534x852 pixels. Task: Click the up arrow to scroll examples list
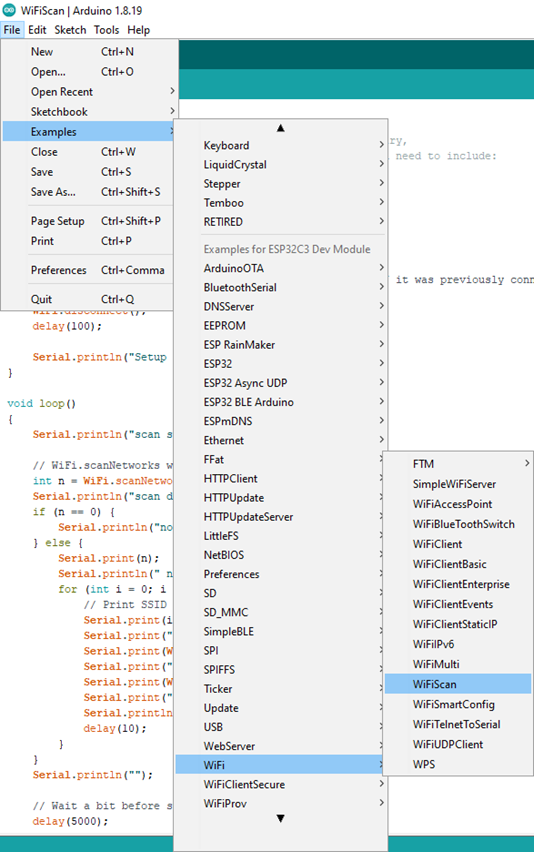(x=280, y=128)
